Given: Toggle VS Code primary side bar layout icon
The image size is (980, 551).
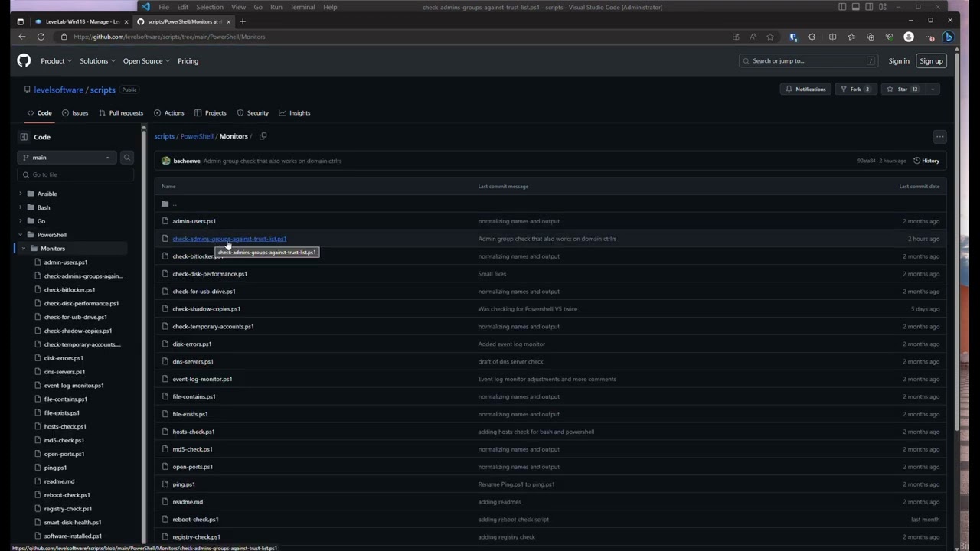Looking at the screenshot, I should [x=842, y=7].
